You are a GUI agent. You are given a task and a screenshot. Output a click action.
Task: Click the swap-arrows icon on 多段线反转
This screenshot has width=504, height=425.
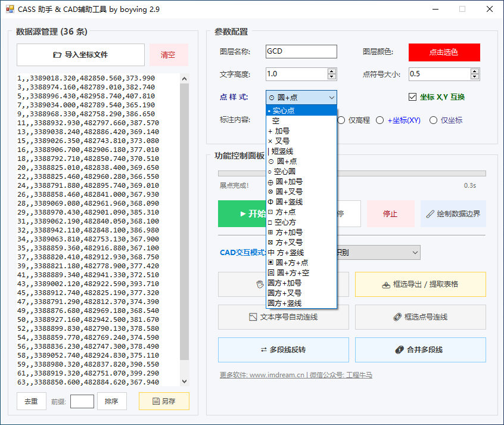[x=263, y=350]
